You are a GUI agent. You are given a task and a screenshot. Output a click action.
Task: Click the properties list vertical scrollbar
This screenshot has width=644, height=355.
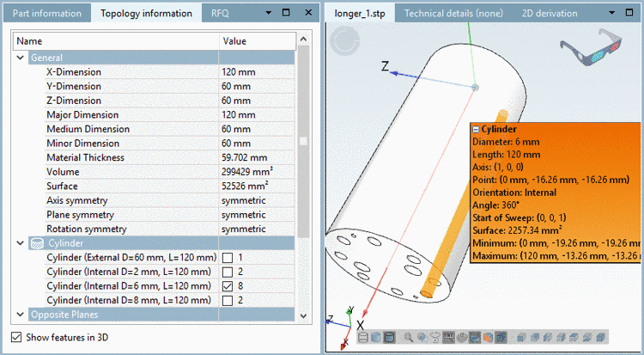(x=303, y=142)
